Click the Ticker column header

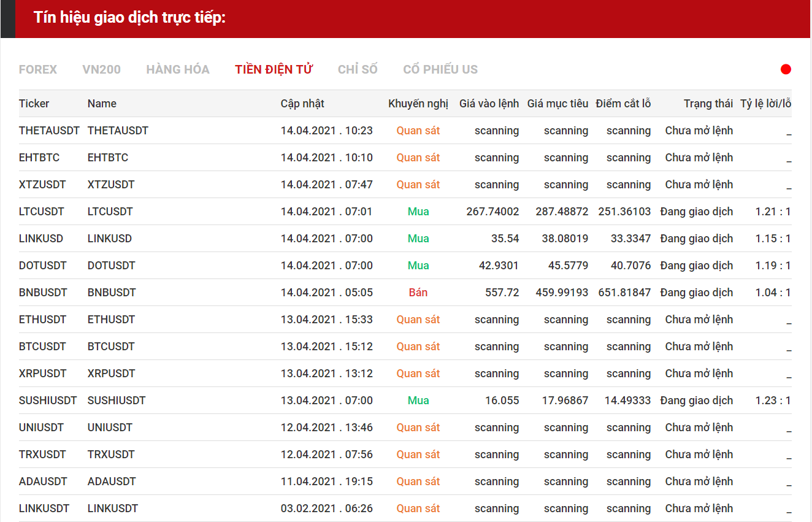(x=34, y=104)
